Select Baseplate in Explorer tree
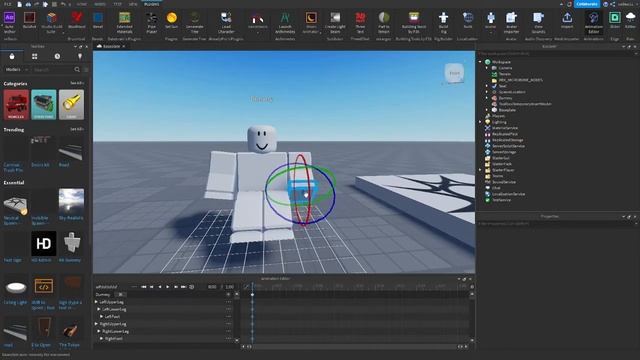This screenshot has width=640, height=360. point(507,110)
